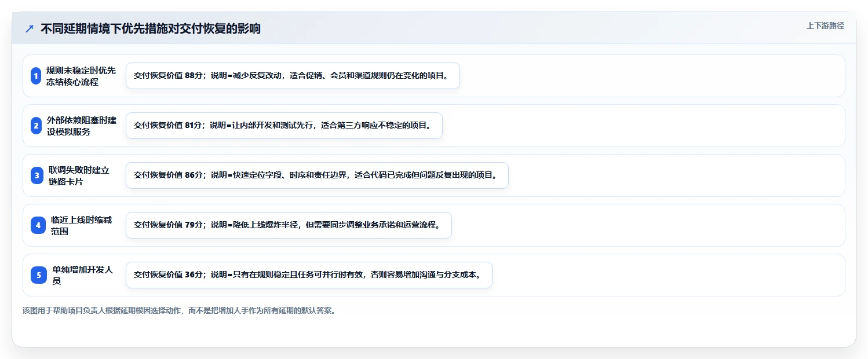Screen dimensions: 868x359
Task: Click the arrow icon beside the chart title
Action: 30,29
